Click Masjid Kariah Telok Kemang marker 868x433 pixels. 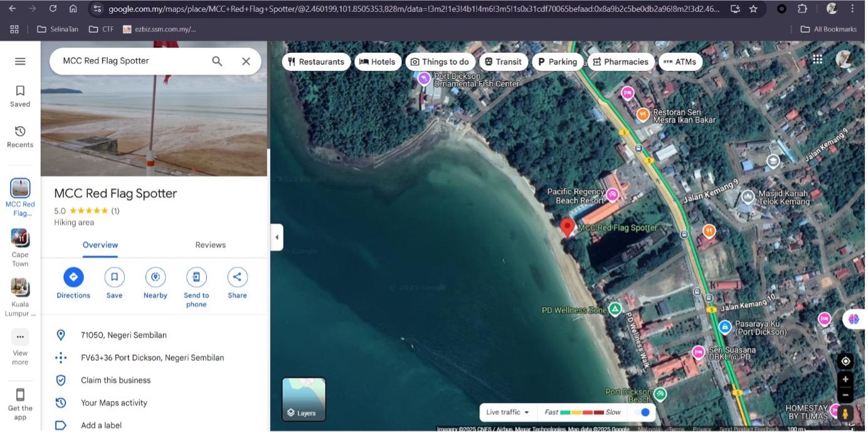coord(748,197)
